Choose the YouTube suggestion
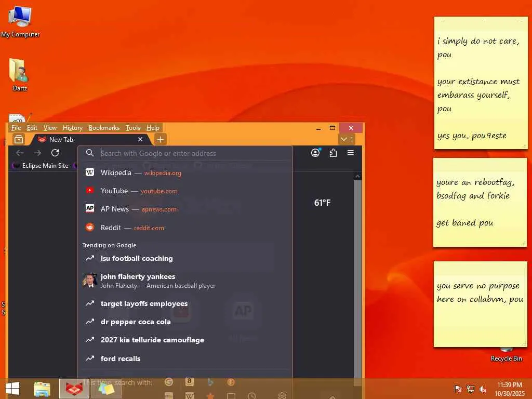This screenshot has width=532, height=399. point(185,191)
